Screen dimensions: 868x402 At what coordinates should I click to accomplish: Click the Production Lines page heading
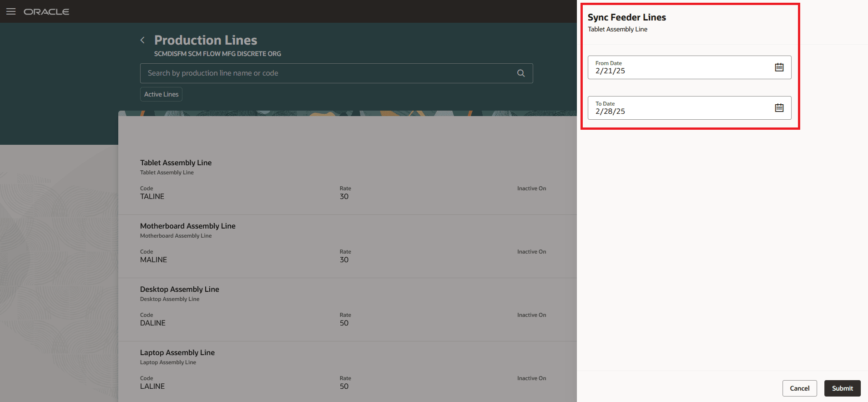(x=206, y=40)
